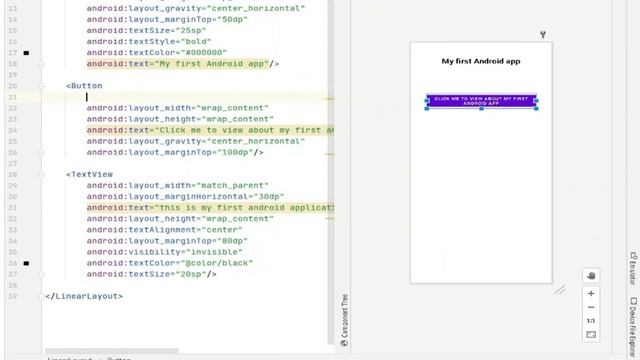Click the android:text="My first Android app" line
This screenshot has width=640, height=360.
182,64
